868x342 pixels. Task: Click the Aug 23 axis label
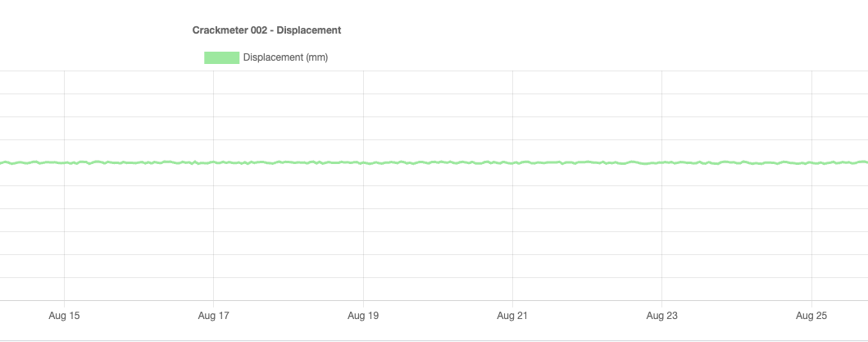pyautogui.click(x=662, y=315)
